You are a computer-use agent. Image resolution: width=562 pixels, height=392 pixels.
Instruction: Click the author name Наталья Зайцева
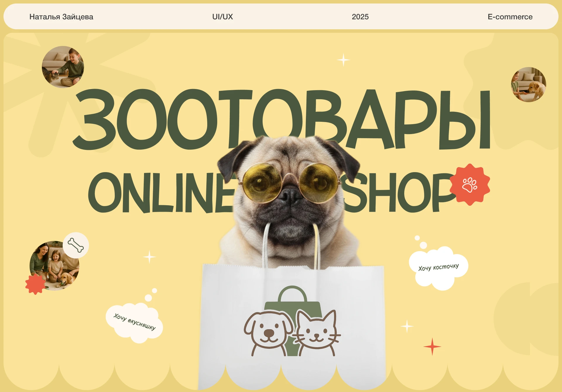coord(61,17)
